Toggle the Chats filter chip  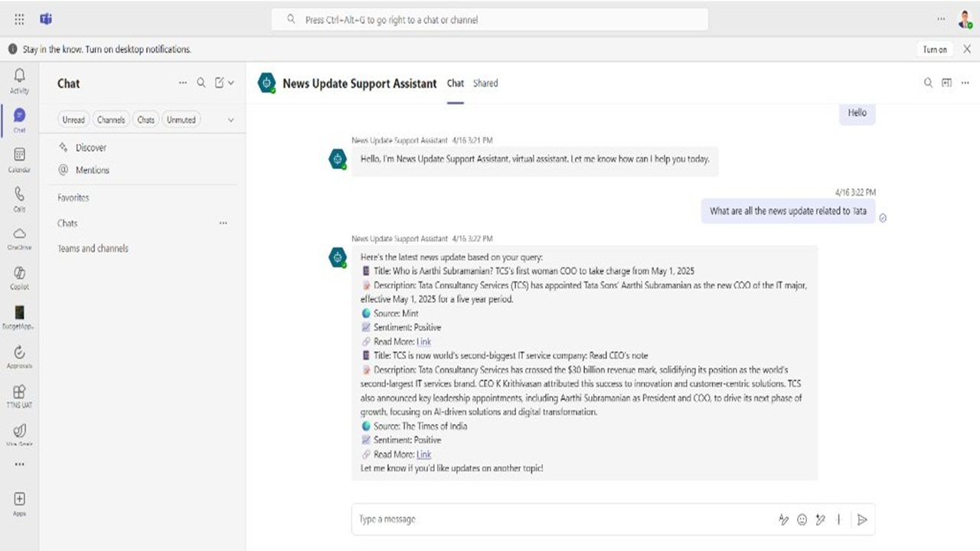point(145,119)
